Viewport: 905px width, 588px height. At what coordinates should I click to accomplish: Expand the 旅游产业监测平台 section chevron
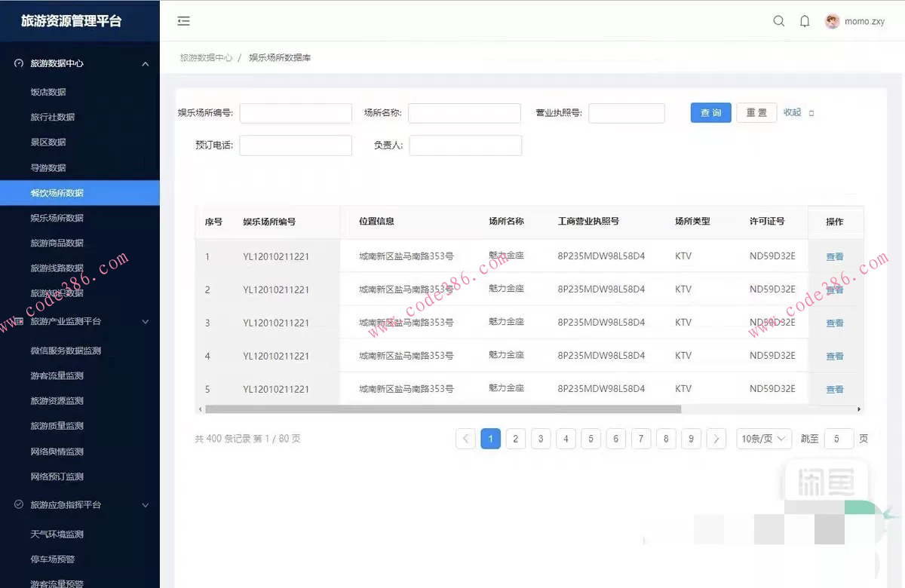145,320
